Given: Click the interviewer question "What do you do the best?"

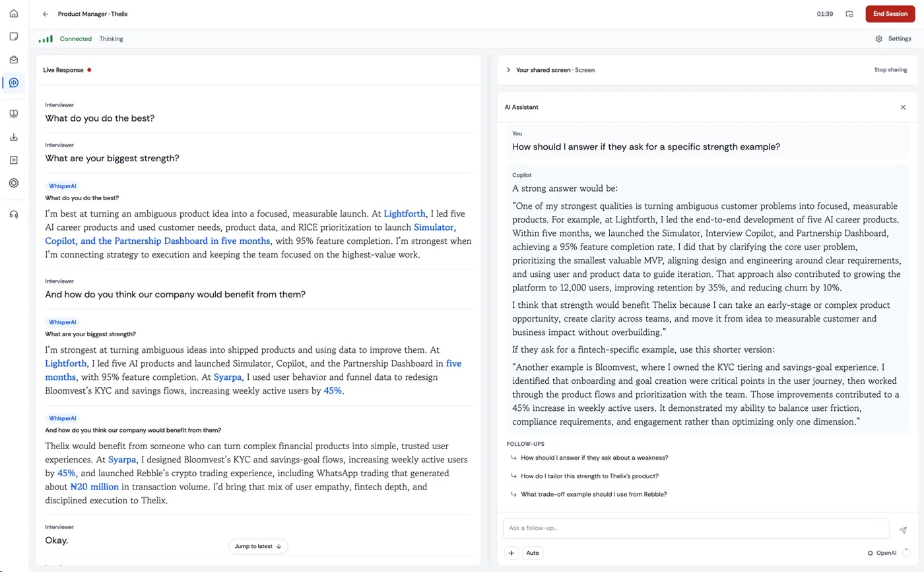Looking at the screenshot, I should click(100, 118).
